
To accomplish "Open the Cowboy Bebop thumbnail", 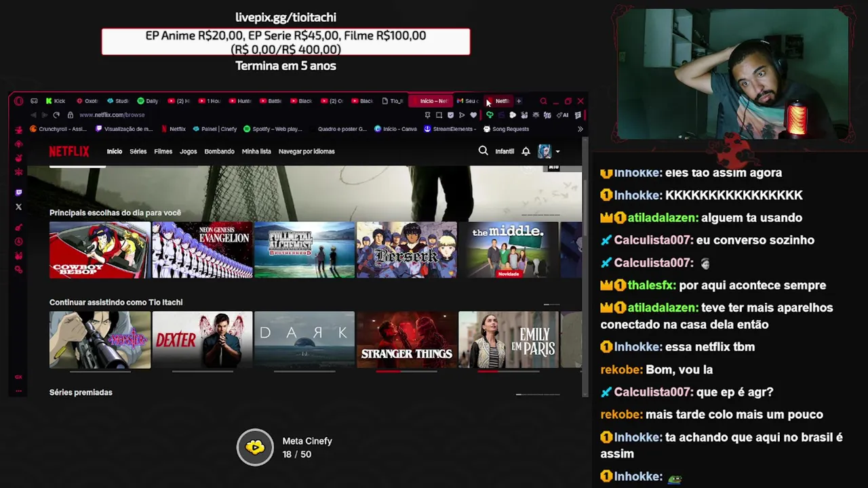I will point(100,250).
